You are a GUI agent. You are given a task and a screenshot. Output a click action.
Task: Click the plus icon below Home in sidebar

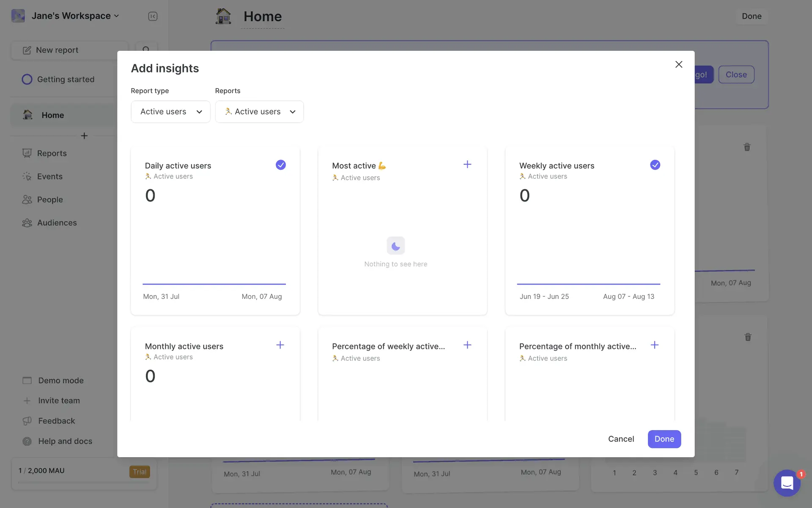84,136
